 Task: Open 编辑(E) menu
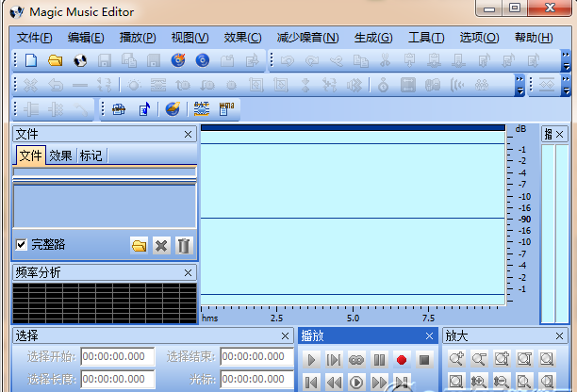[x=86, y=38]
